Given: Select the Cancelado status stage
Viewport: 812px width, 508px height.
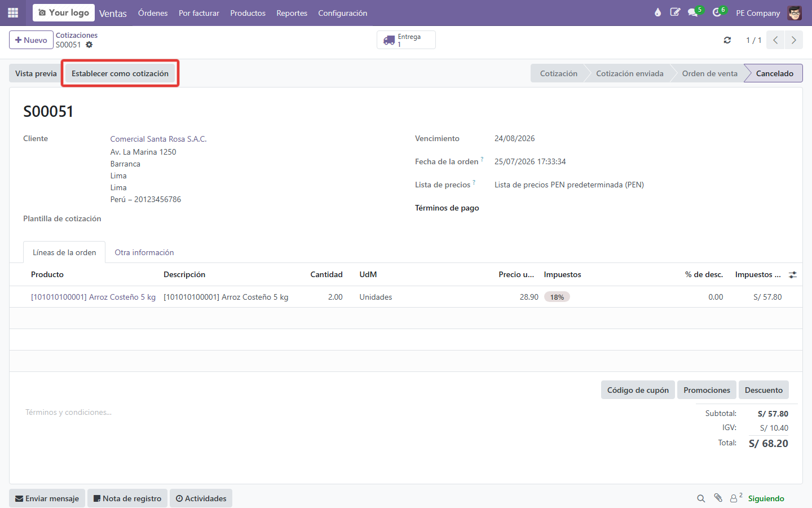Looking at the screenshot, I should (x=774, y=73).
